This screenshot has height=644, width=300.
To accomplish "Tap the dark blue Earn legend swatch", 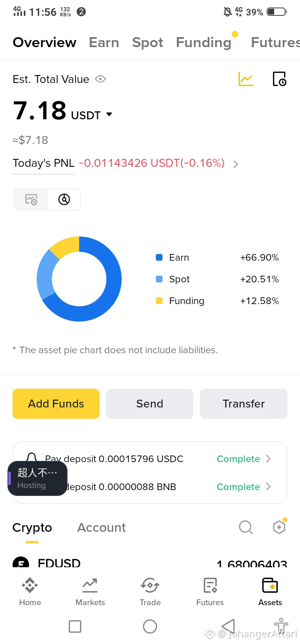I will (159, 257).
